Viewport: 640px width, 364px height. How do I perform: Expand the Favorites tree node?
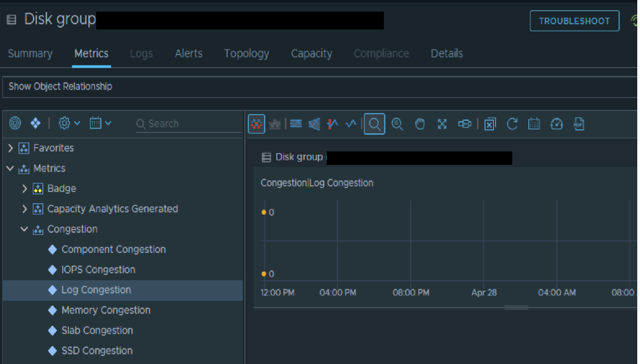11,148
